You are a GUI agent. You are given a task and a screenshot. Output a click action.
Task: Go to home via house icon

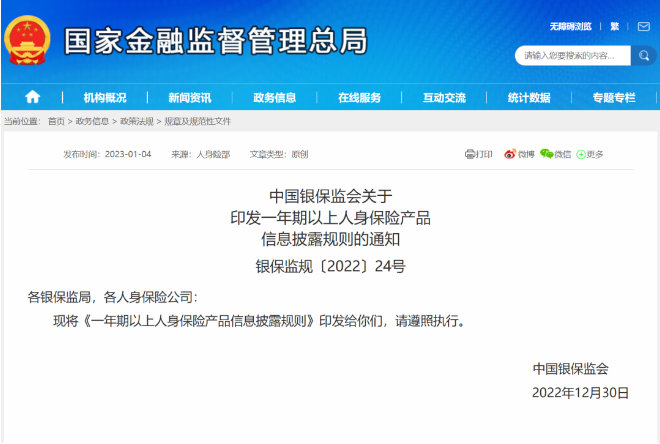32,97
